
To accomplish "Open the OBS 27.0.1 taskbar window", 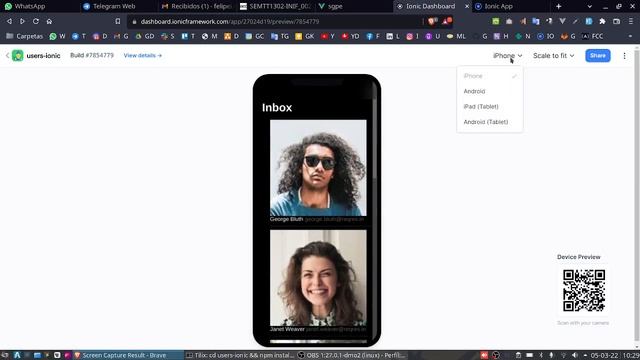I will [x=351, y=356].
